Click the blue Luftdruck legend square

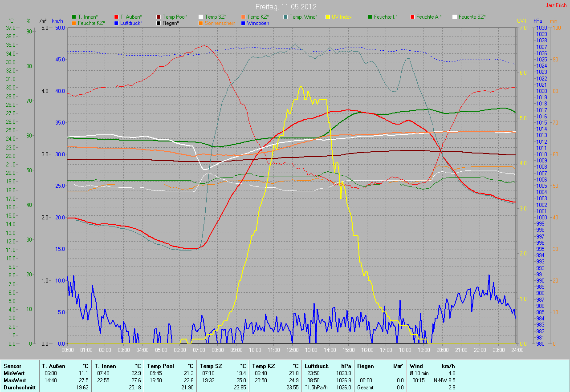(x=116, y=23)
